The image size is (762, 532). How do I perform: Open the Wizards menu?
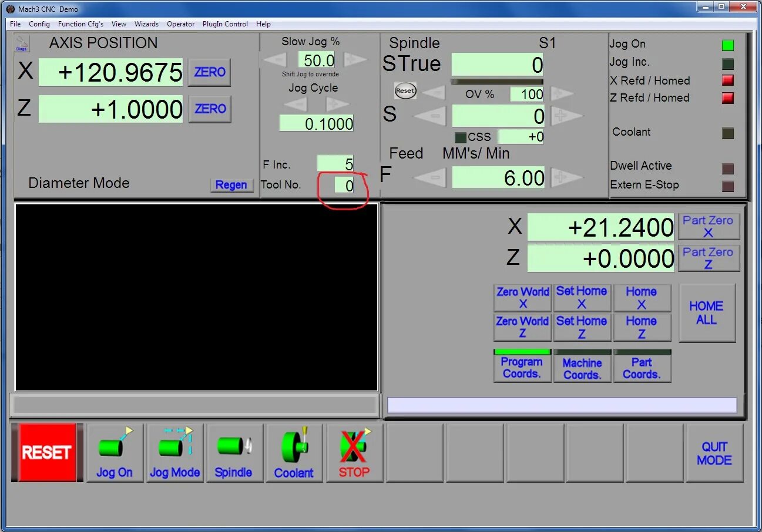coord(146,24)
